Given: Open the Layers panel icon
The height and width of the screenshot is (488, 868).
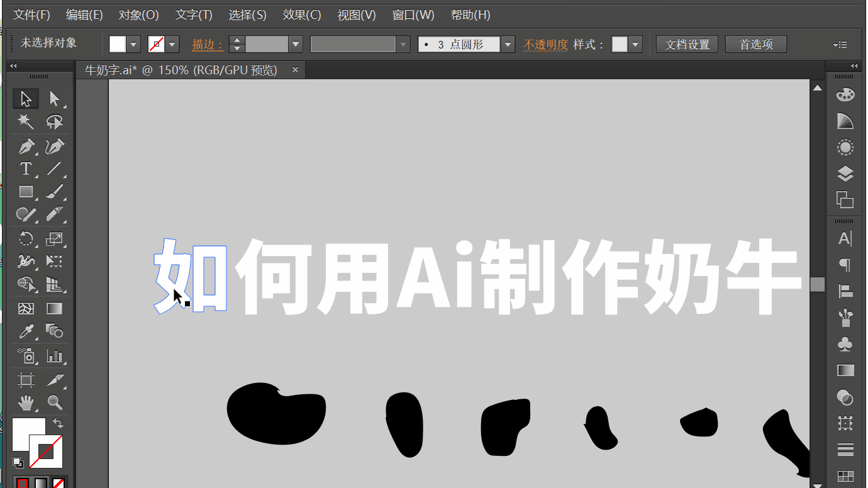Looking at the screenshot, I should (x=845, y=174).
